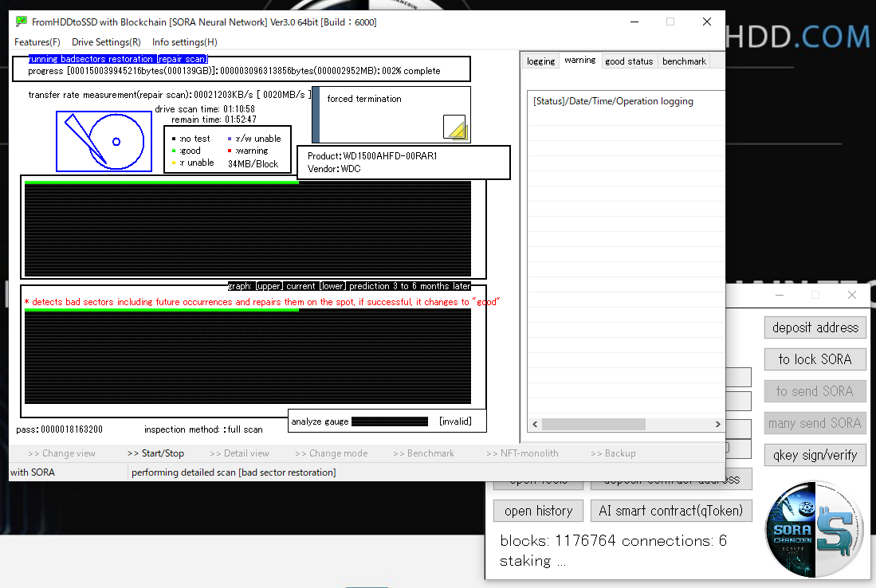Click status bar 'performing detailed scan' message

click(234, 472)
